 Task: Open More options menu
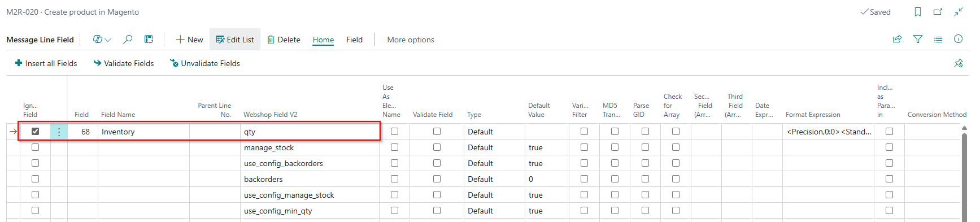click(411, 40)
